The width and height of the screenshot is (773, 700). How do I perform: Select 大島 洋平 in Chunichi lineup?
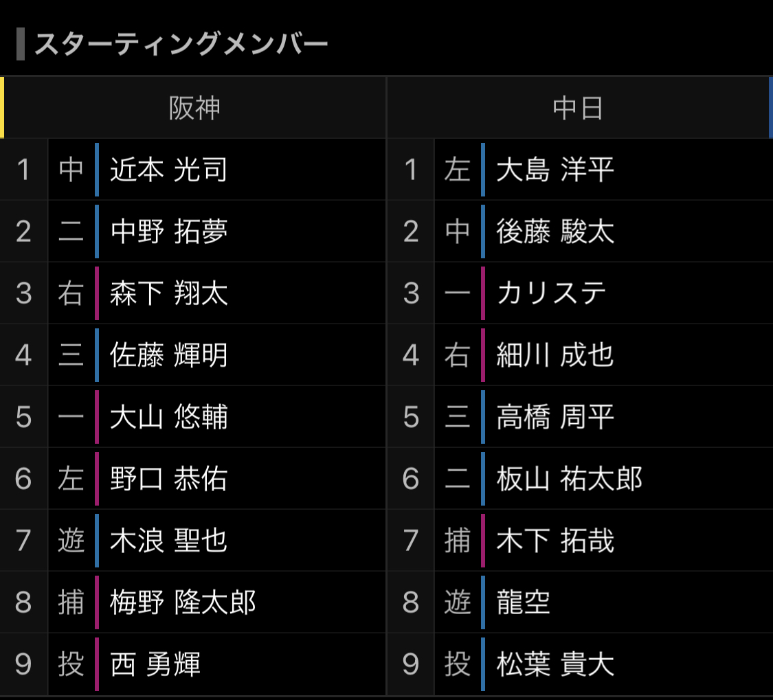click(555, 170)
